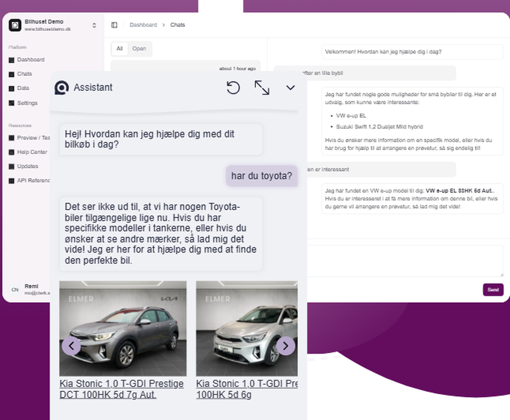The image size is (510, 420).
Task: Collapse the Assistant widget with the chevron
Action: (291, 88)
